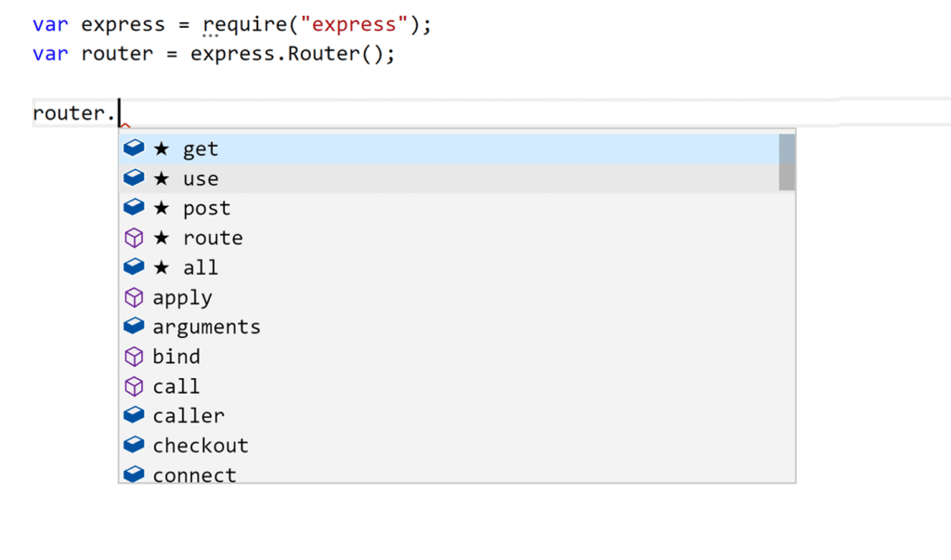951x560 pixels.
Task: Click the blue icon beside arguments
Action: [135, 327]
